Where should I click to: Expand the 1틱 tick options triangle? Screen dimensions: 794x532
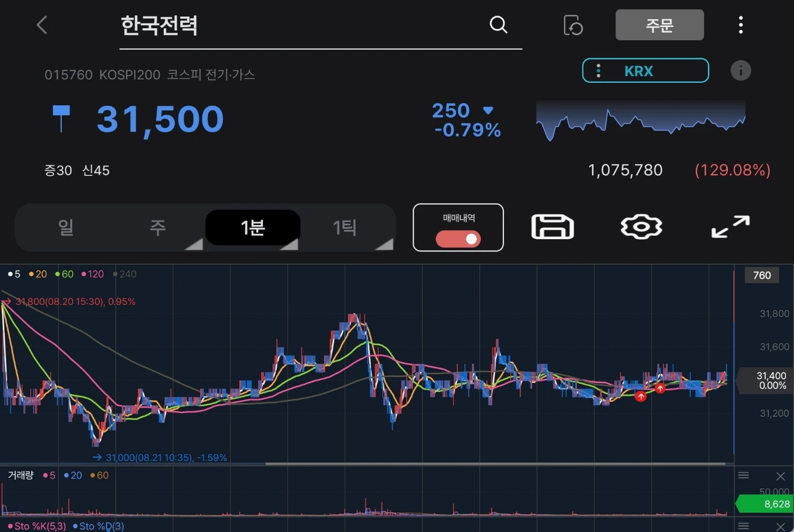click(x=384, y=244)
